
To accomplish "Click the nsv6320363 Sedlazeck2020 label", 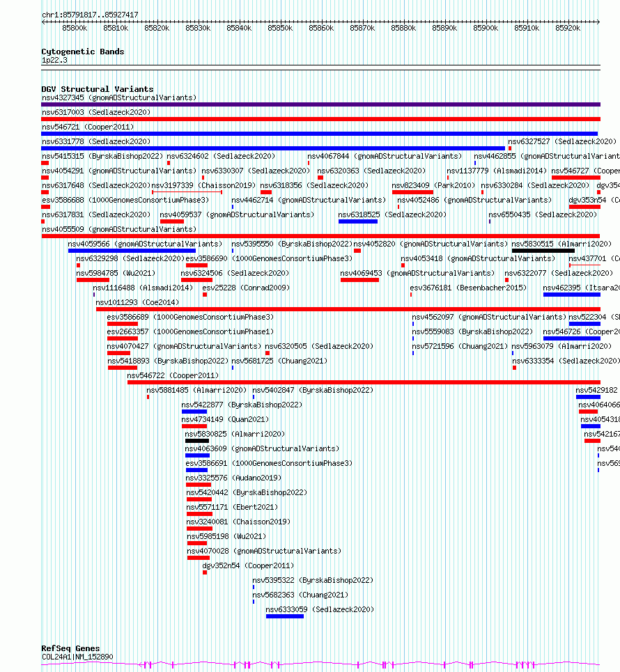I will pos(371,171).
